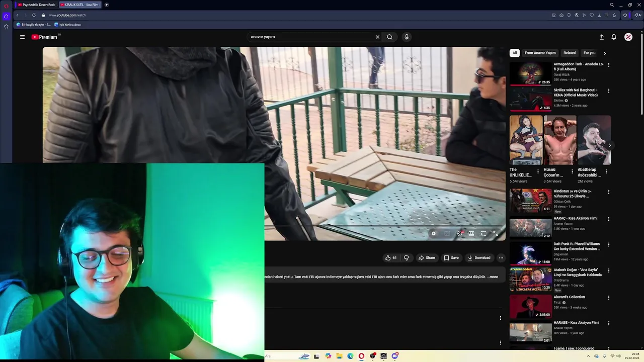Viewport: 644px width, 362px height.
Task: Open options for HARAÇ video
Action: pos(608,219)
